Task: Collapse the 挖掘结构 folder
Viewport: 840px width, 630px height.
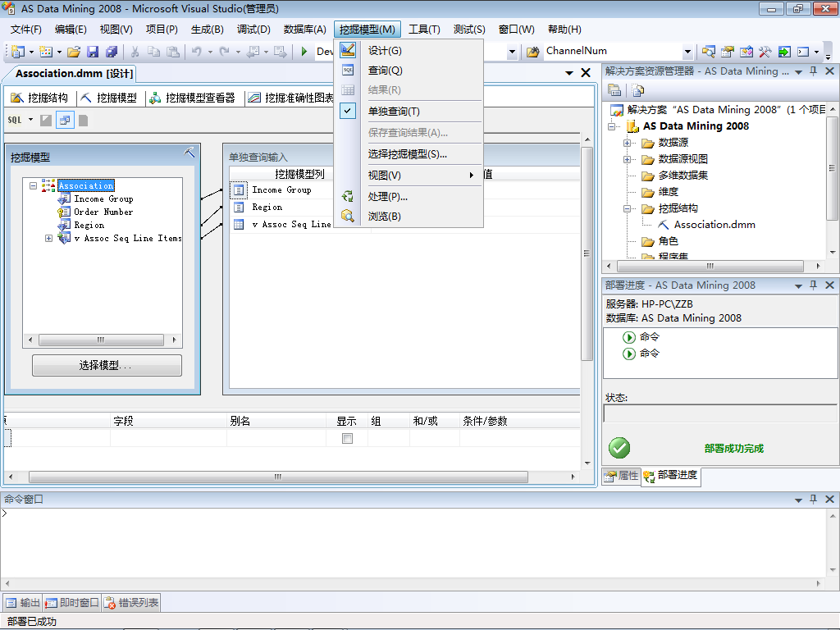Action: [627, 208]
